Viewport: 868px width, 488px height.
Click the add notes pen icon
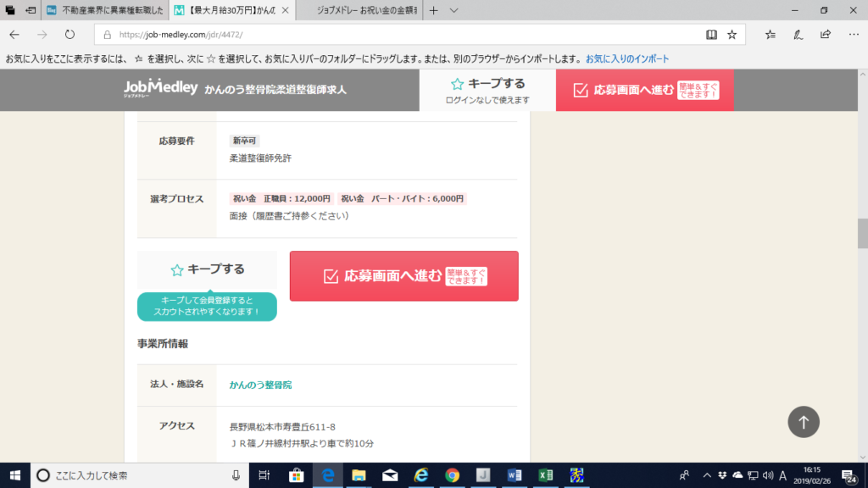click(798, 35)
